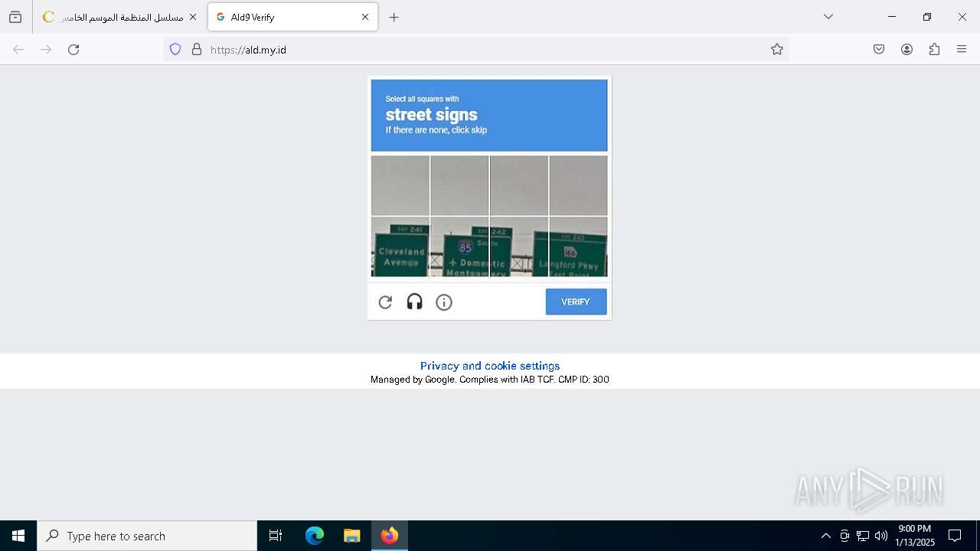Screen dimensions: 980x551
Task: Close the Ald9 Verify tab
Action: coord(365,17)
